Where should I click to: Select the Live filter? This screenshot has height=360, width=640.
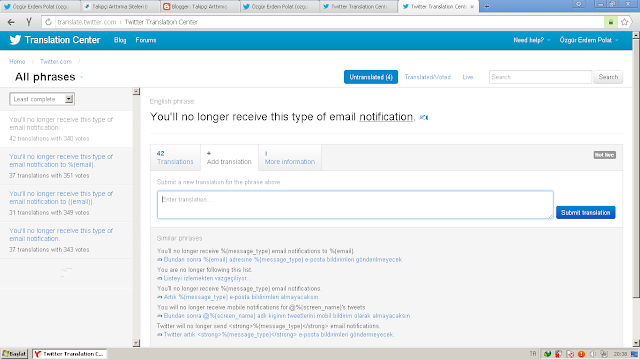[468, 77]
